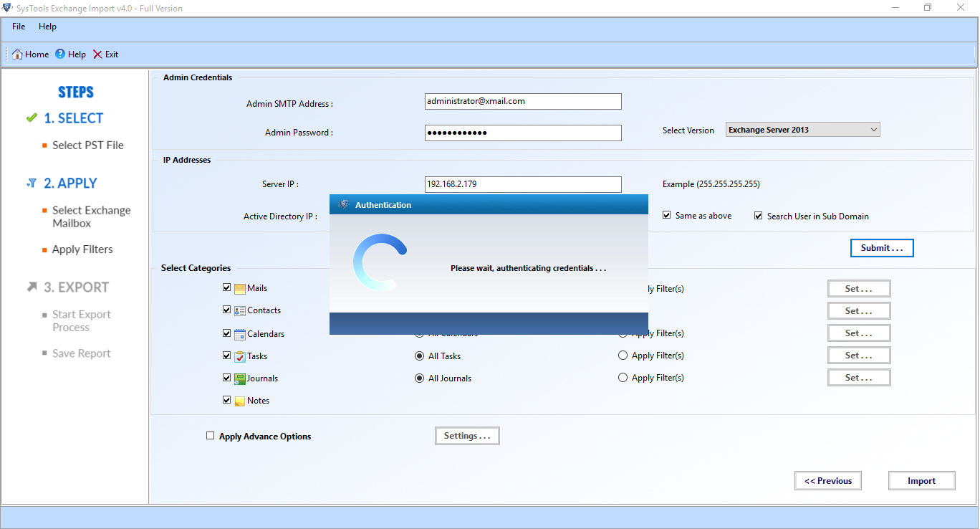The image size is (980, 529).
Task: Click the Set button in Journals row
Action: coord(859,378)
